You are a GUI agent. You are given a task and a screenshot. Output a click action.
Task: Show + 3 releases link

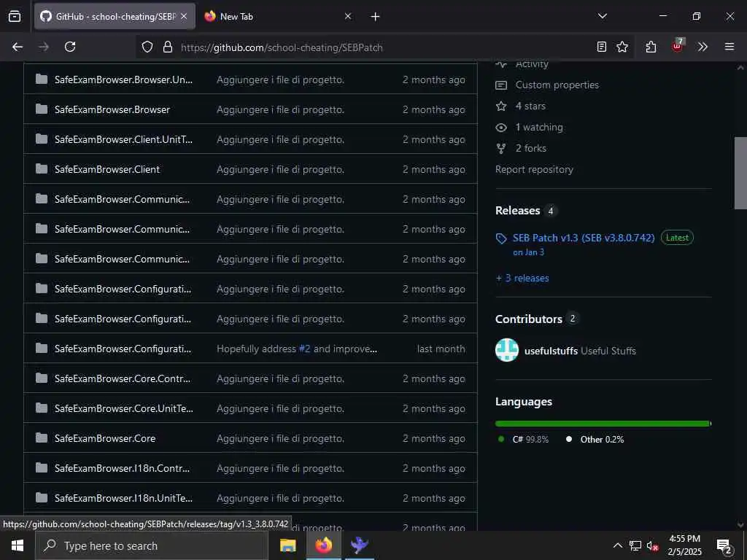point(522,278)
